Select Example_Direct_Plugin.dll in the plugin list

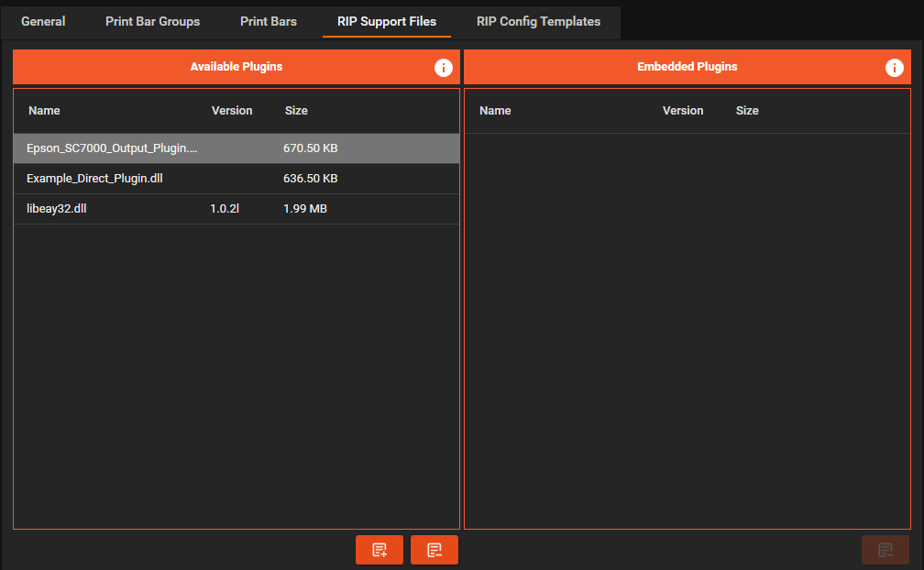pyautogui.click(x=95, y=179)
